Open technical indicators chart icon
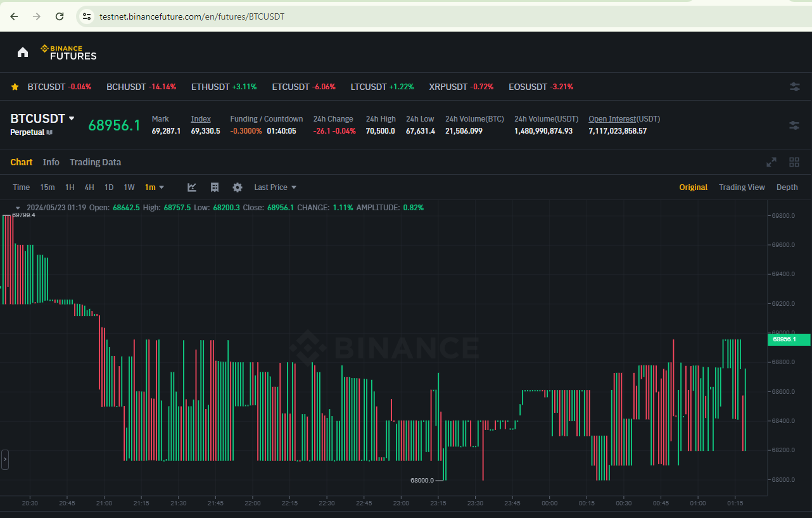Image resolution: width=812 pixels, height=518 pixels. (x=192, y=187)
